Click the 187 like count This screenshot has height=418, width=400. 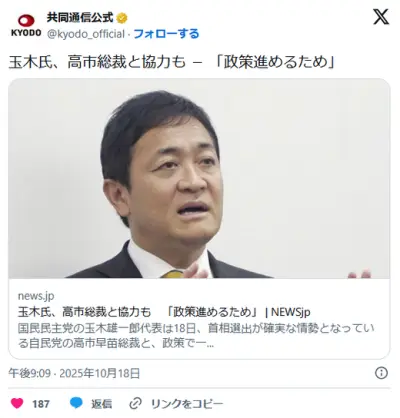(x=41, y=404)
